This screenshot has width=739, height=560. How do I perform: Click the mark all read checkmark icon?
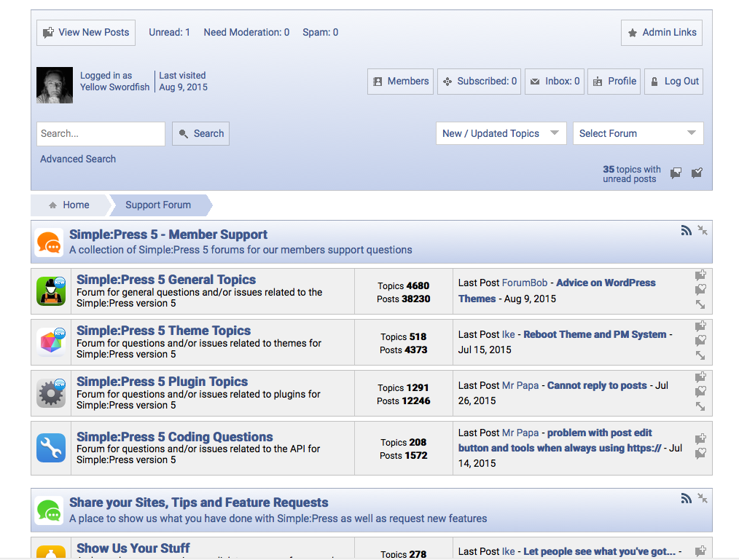click(x=697, y=173)
